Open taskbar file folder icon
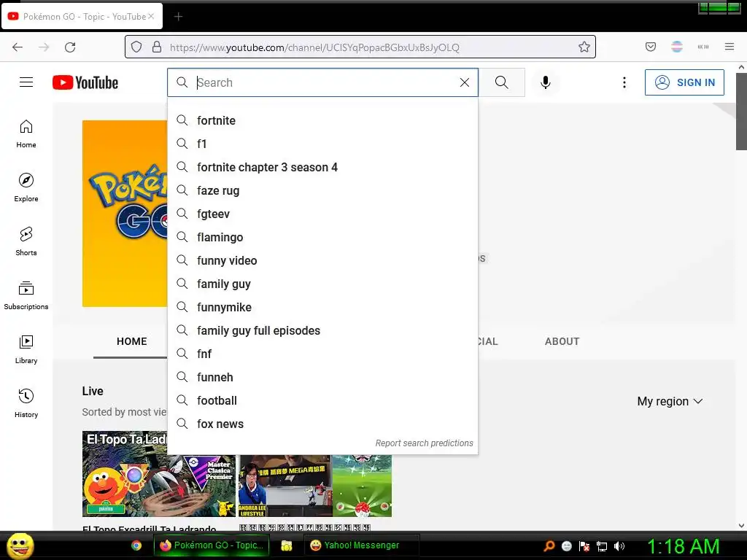 (x=286, y=545)
